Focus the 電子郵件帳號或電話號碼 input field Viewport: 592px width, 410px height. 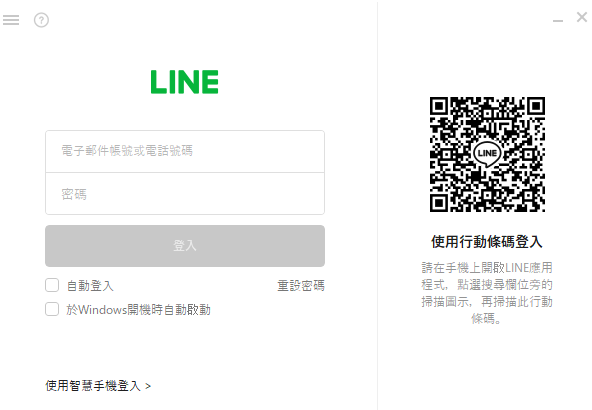pos(185,151)
